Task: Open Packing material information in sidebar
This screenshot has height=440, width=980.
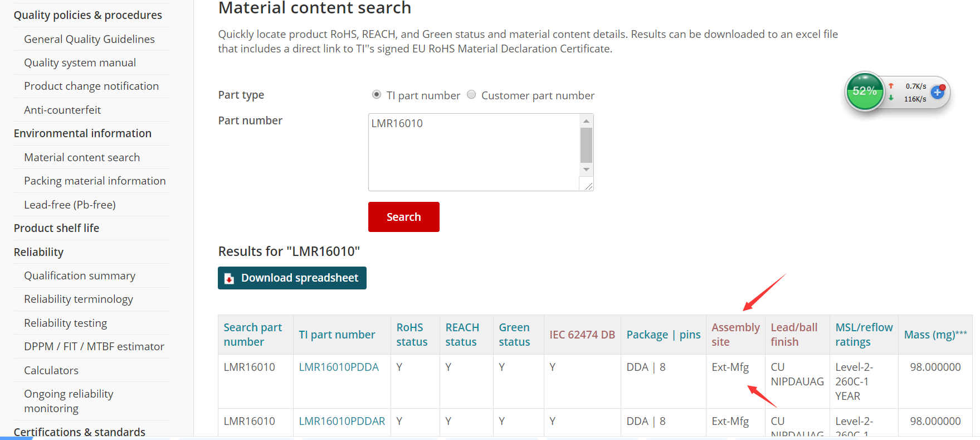Action: (95, 181)
